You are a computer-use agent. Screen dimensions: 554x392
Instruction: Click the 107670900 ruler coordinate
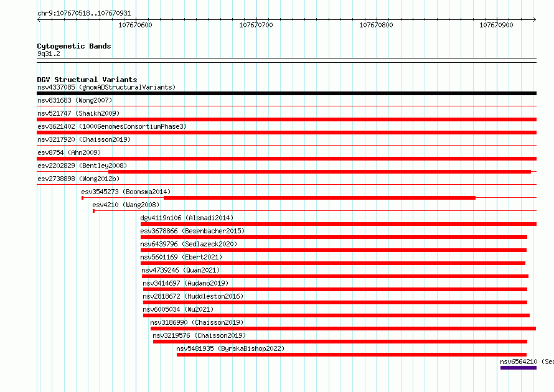coord(496,25)
